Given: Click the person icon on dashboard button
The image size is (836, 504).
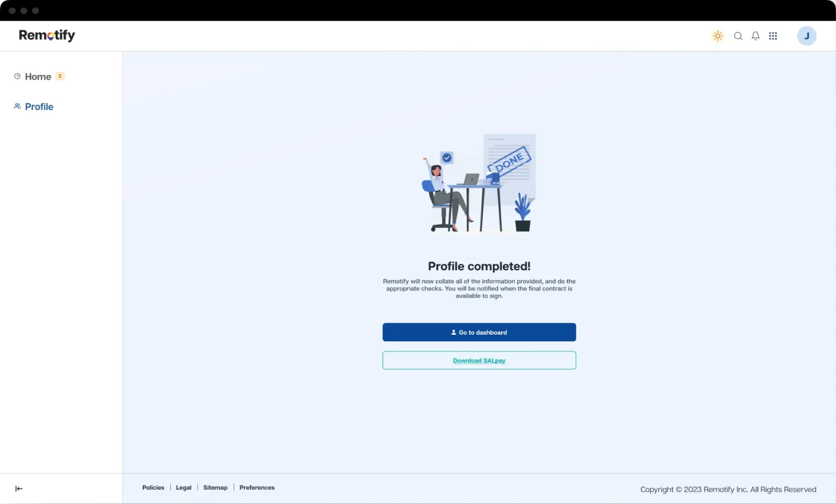Looking at the screenshot, I should click(454, 333).
